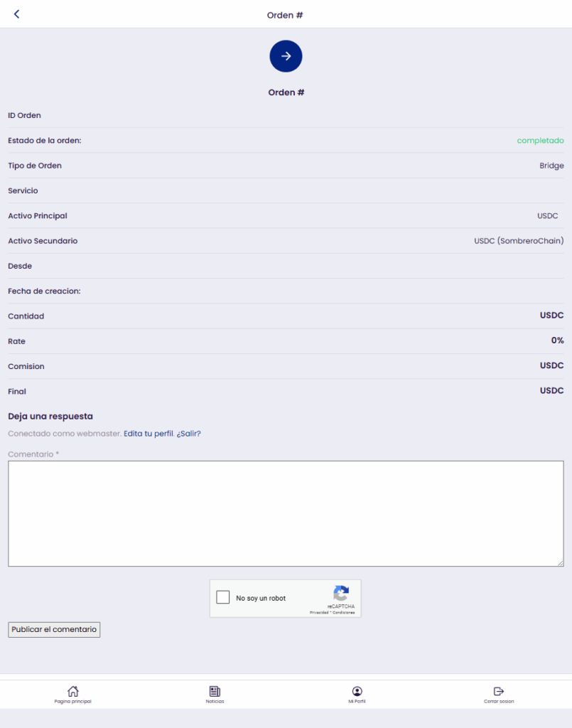Click the Publicar el comentario button
Image resolution: width=572 pixels, height=728 pixels.
54,630
